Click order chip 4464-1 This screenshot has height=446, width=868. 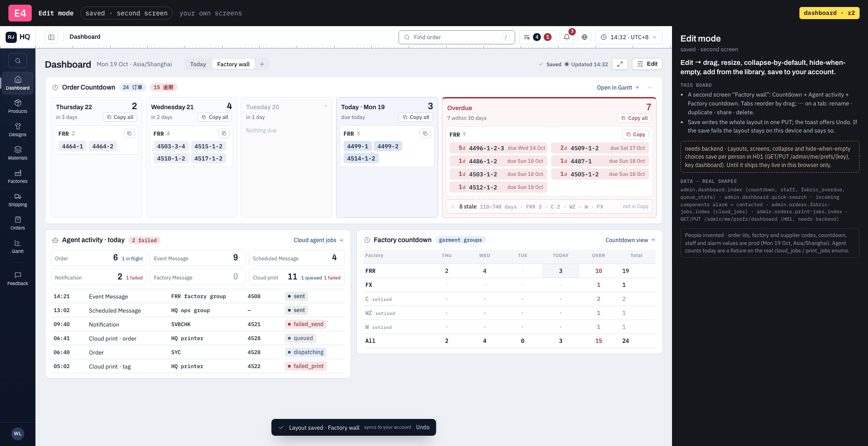(x=72, y=146)
